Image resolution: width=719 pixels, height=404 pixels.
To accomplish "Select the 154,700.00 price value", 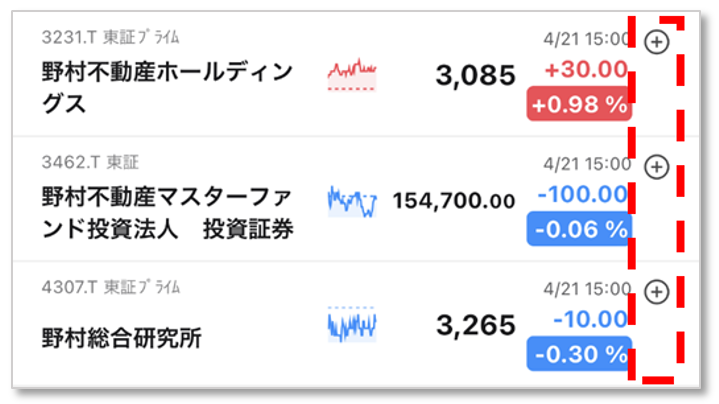I will coord(454,201).
